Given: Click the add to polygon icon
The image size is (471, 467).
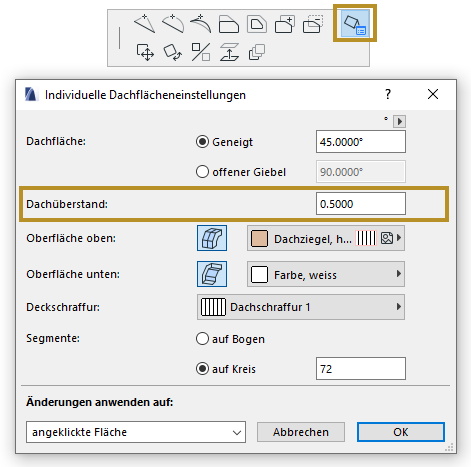Looking at the screenshot, I should [285, 24].
